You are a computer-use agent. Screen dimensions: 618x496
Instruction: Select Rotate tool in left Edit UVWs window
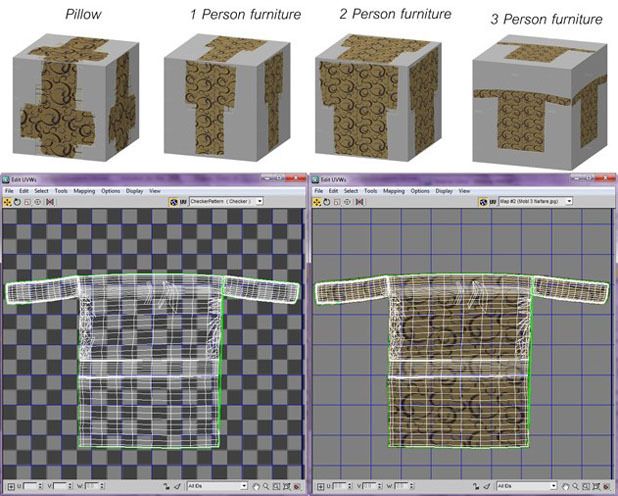coord(17,202)
